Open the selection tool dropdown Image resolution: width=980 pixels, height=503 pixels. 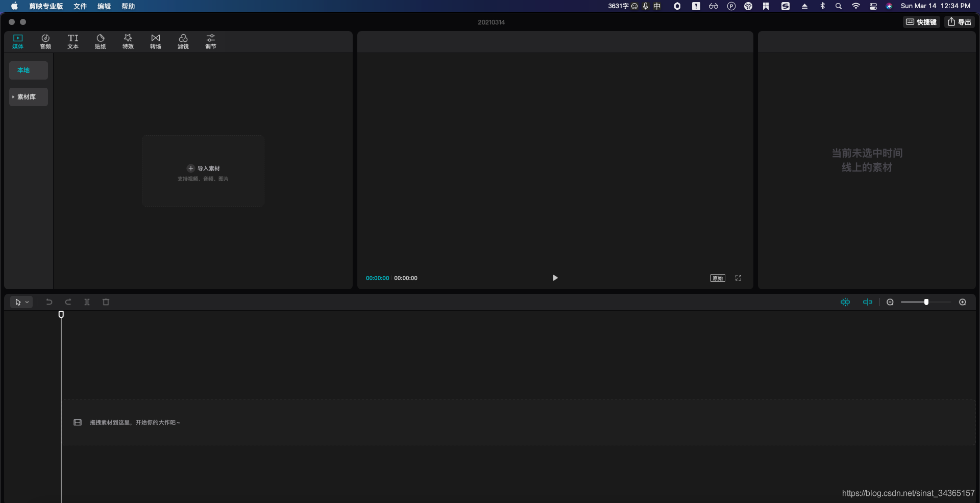(21, 302)
